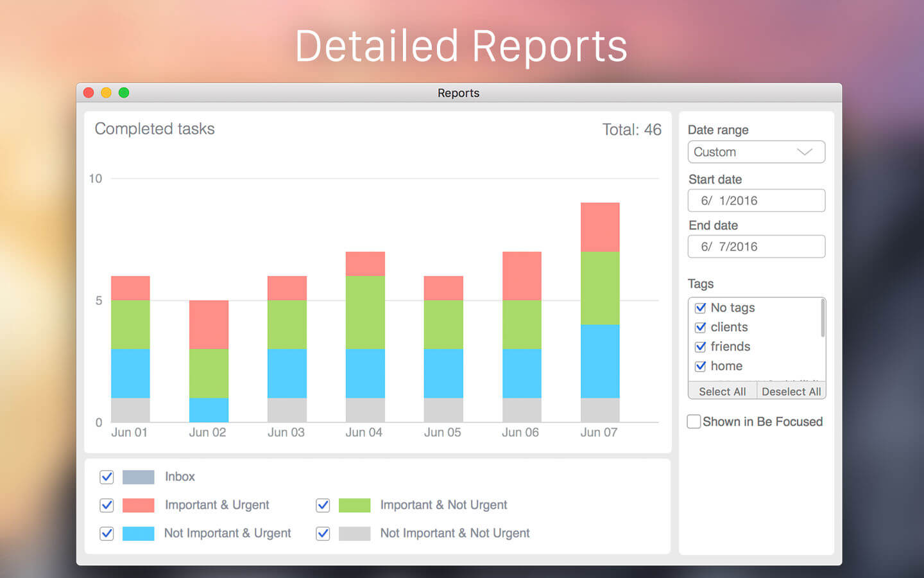
Task: Click the red segment of Jun 07 bar
Action: click(600, 227)
